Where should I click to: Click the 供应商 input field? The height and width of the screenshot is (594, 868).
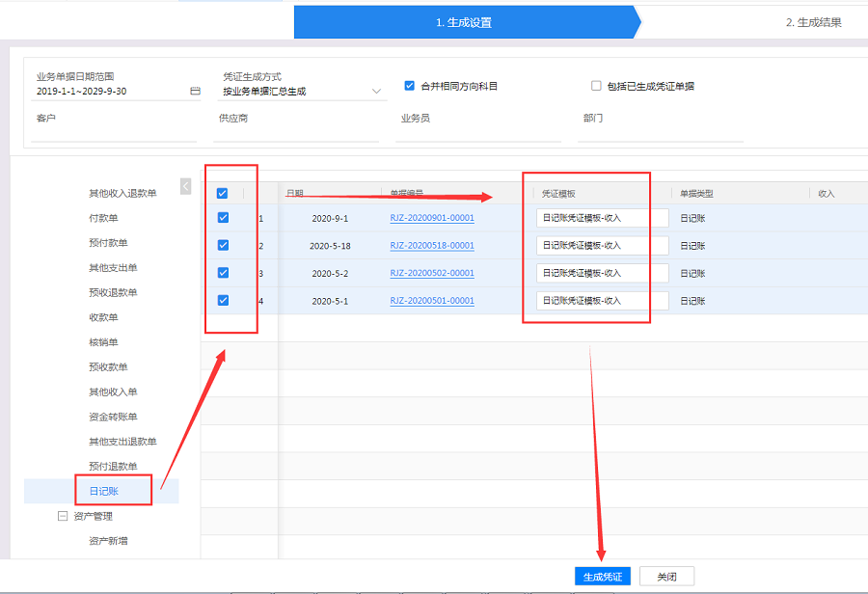click(x=299, y=134)
